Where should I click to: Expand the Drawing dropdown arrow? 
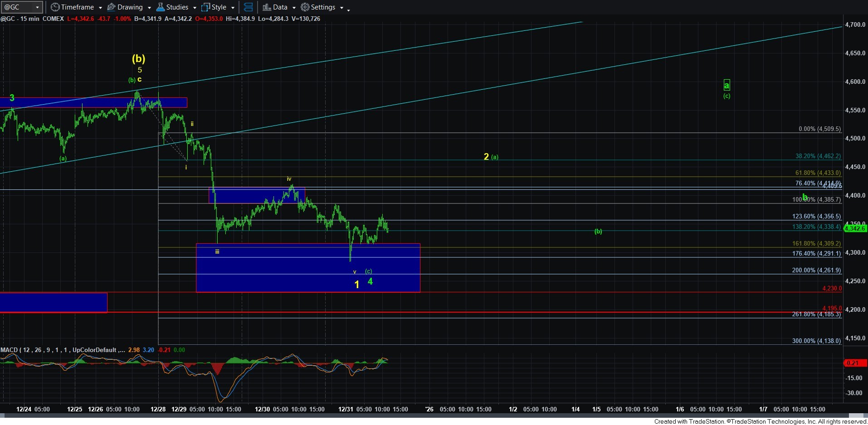pyautogui.click(x=149, y=8)
